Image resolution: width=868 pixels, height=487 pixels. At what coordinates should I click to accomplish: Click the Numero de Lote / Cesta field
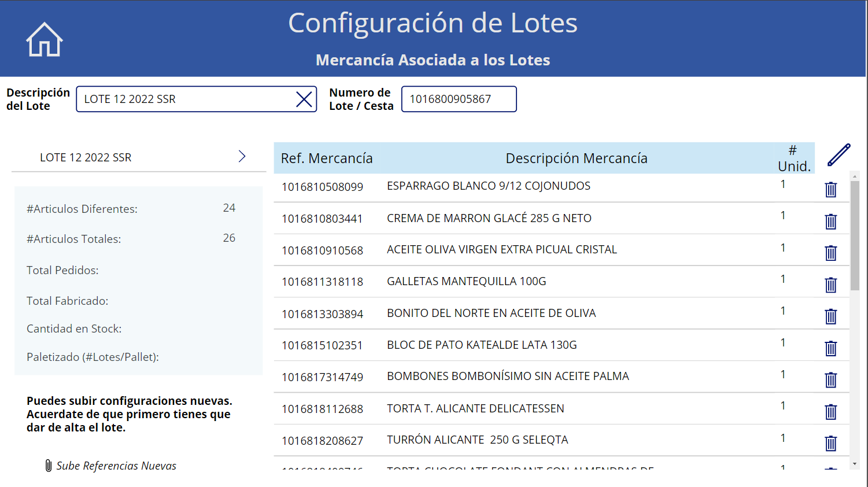(x=459, y=99)
